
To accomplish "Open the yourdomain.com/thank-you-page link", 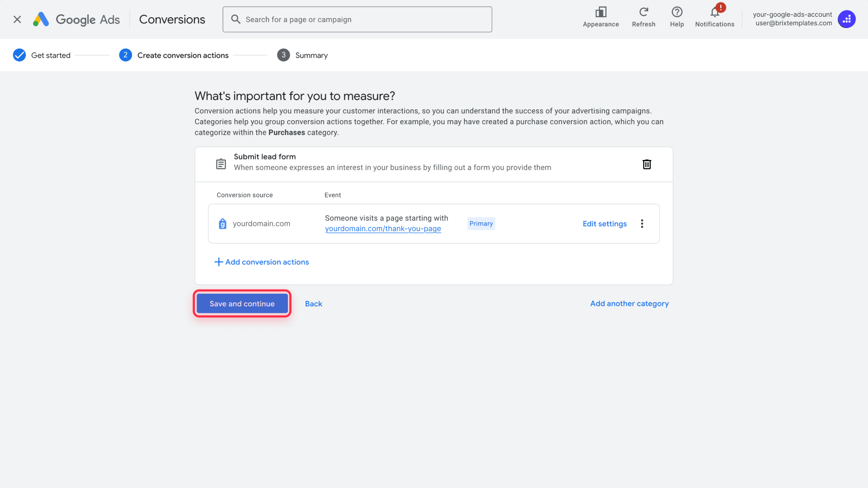I will 382,229.
